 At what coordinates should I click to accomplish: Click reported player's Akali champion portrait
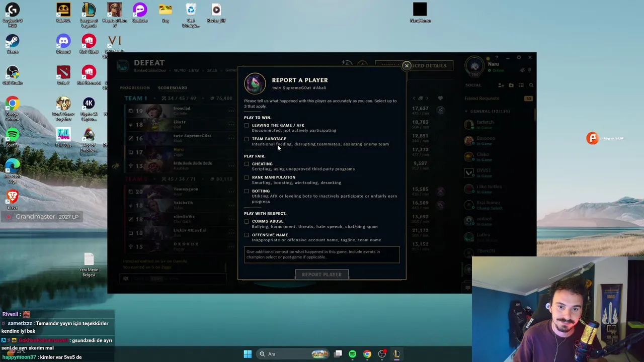tap(255, 83)
